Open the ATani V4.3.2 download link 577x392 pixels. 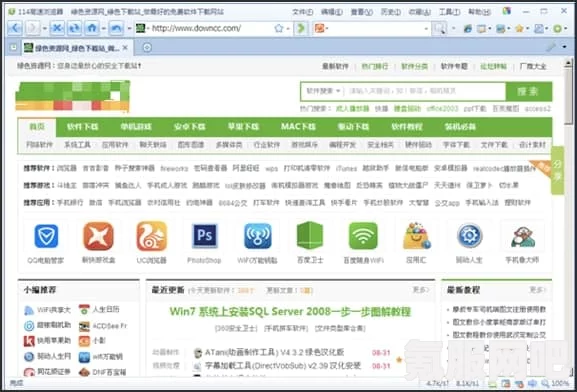pos(274,352)
